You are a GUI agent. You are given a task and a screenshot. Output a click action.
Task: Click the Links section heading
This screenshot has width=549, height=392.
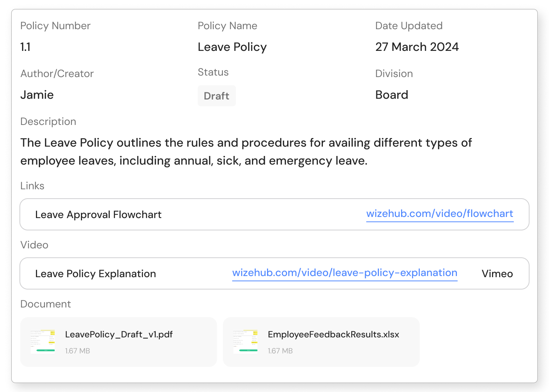click(32, 186)
